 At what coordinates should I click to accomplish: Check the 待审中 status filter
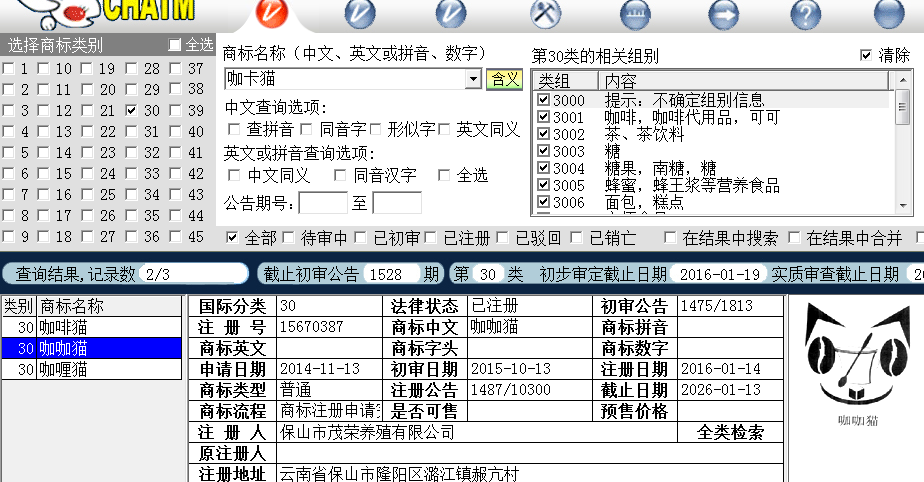coord(288,237)
